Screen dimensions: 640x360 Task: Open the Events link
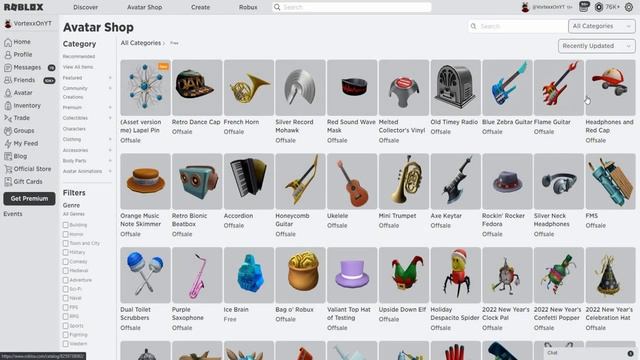(13, 214)
